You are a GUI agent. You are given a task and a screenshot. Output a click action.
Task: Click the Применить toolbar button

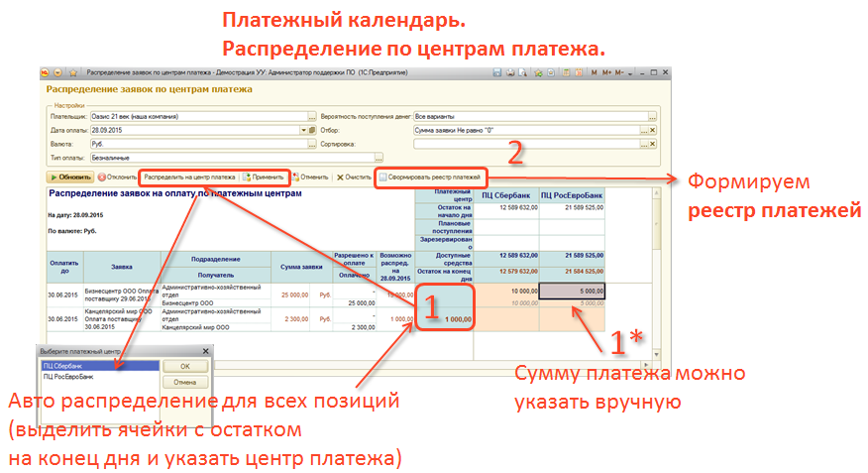pos(264,177)
